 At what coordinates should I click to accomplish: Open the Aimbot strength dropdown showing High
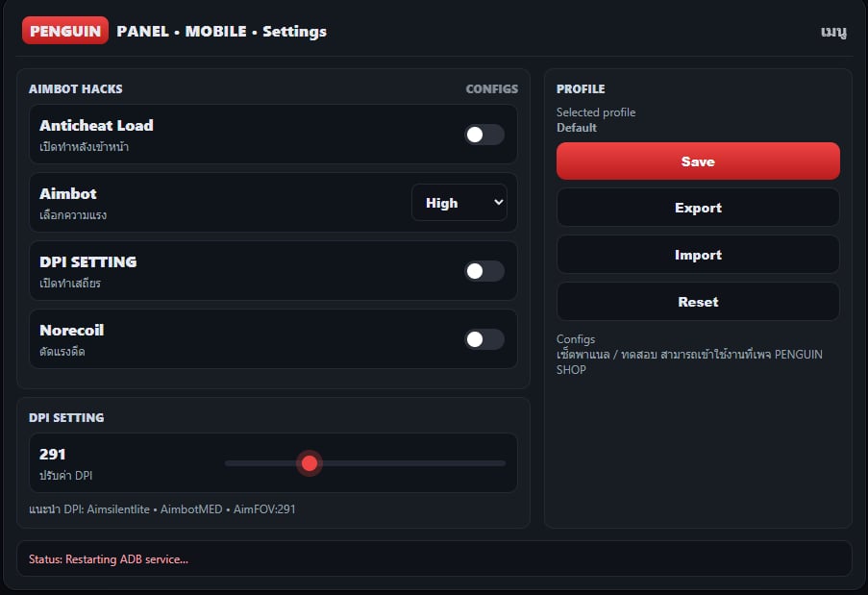click(x=458, y=203)
